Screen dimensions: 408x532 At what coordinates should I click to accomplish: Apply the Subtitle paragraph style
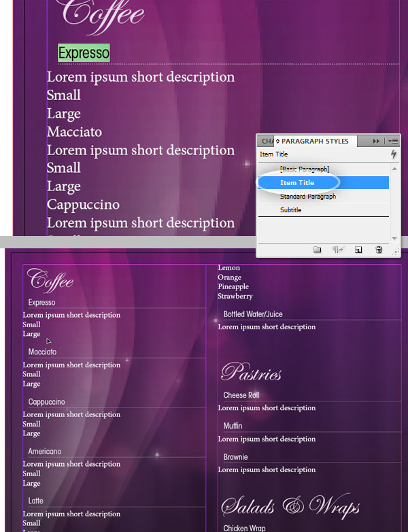324,210
